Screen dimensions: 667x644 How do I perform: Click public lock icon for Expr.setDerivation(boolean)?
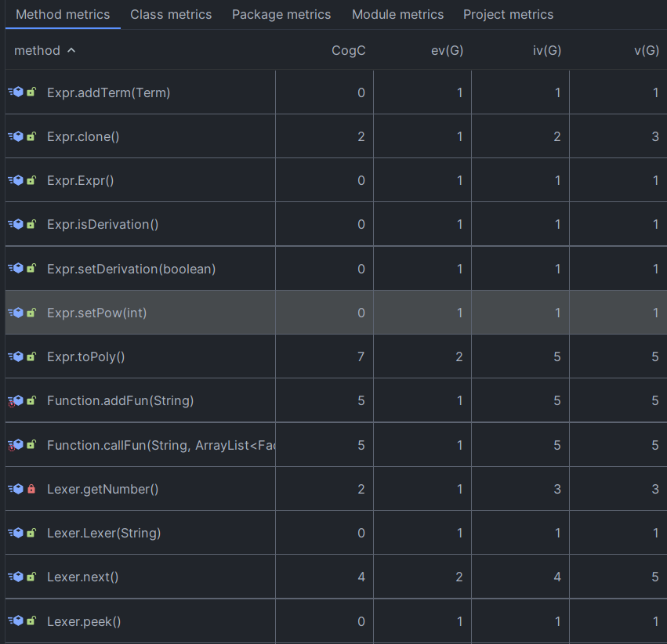(31, 268)
